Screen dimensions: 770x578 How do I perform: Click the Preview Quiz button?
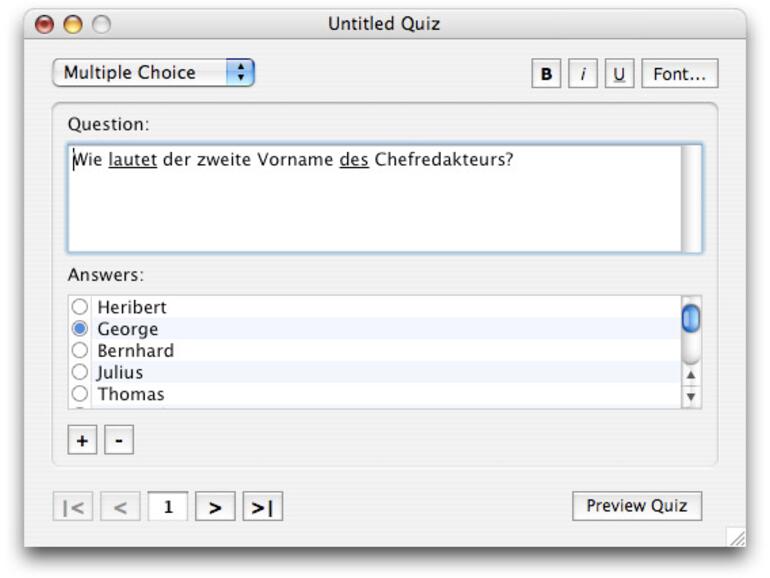point(636,506)
